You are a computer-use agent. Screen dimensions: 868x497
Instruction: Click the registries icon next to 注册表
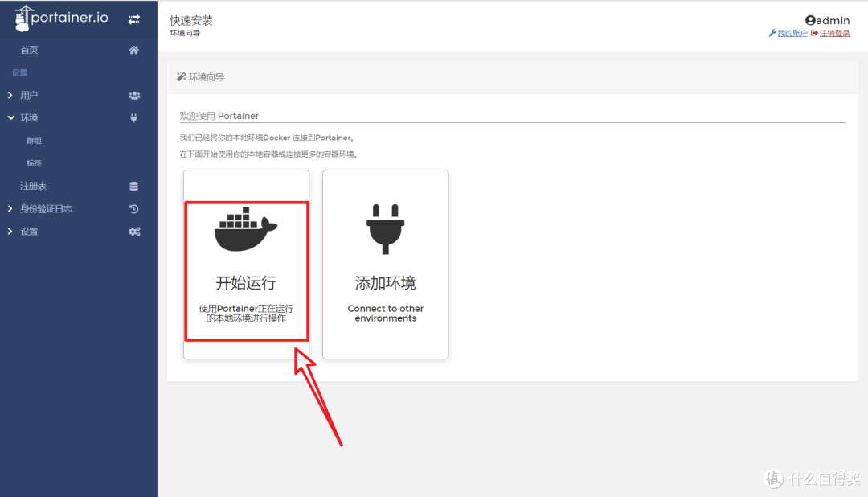(134, 185)
